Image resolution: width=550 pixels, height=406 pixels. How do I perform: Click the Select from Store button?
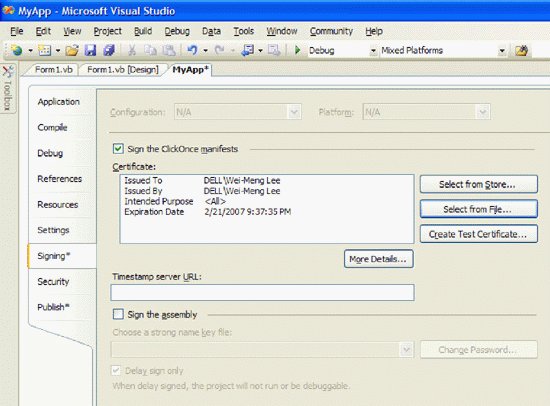[478, 184]
